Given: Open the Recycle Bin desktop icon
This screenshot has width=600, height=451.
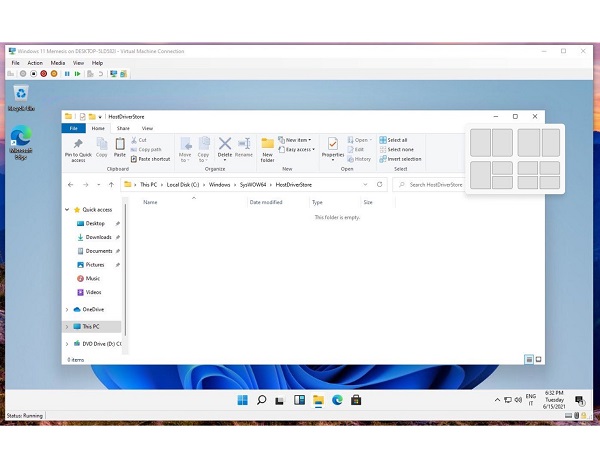Looking at the screenshot, I should (x=21, y=98).
